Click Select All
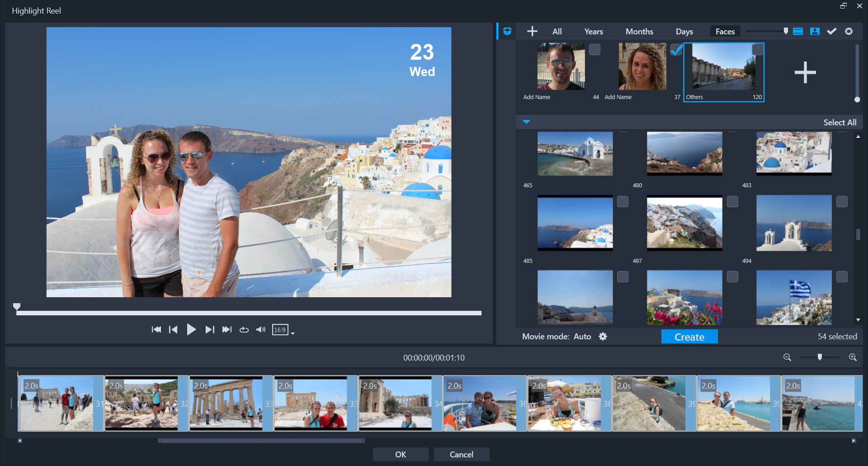 click(840, 122)
